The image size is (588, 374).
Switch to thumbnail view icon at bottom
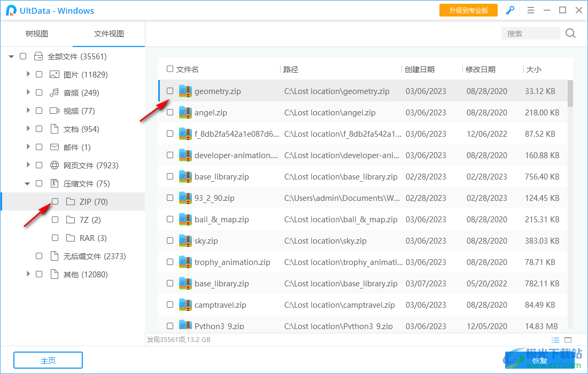[x=568, y=340]
